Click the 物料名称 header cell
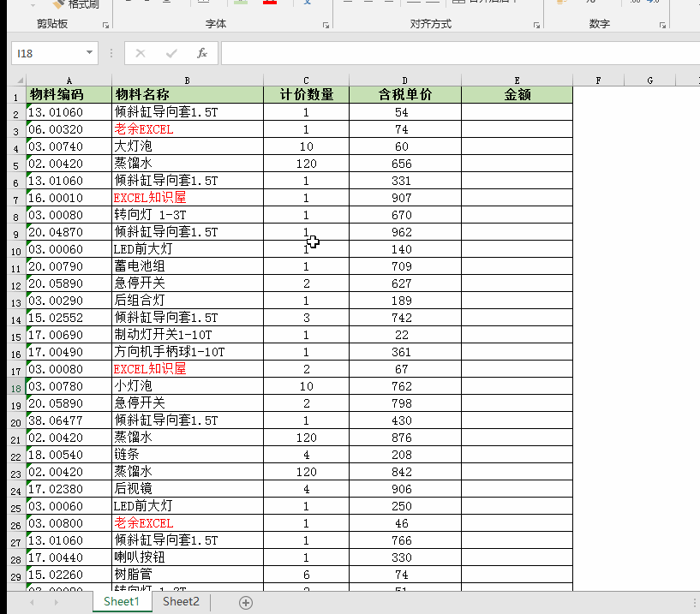700x614 pixels. coord(188,94)
